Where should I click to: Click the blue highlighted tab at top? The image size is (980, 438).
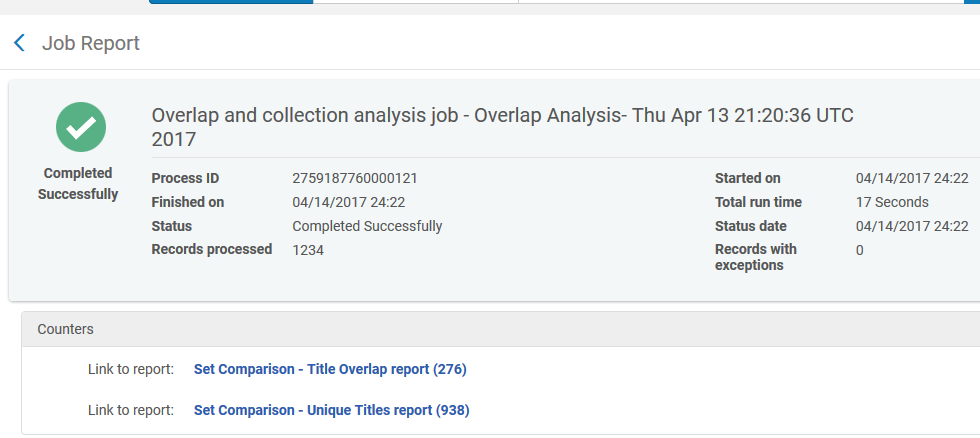(231, 2)
